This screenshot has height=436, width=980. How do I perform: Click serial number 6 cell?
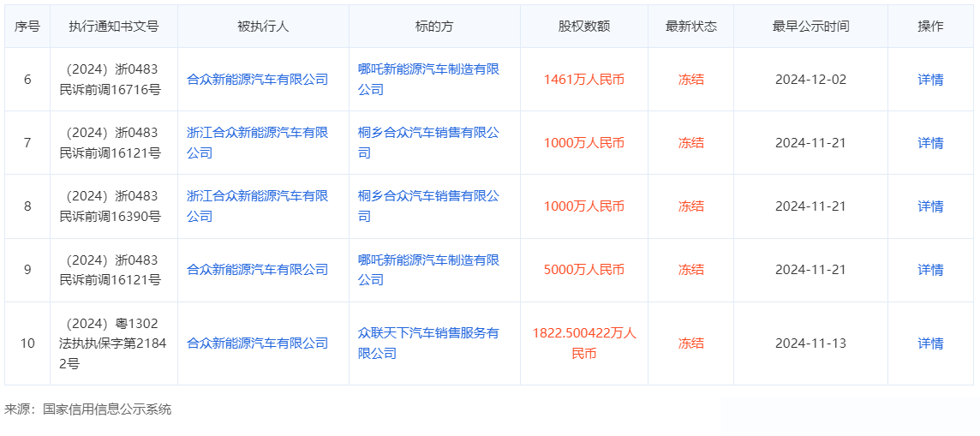coord(27,80)
